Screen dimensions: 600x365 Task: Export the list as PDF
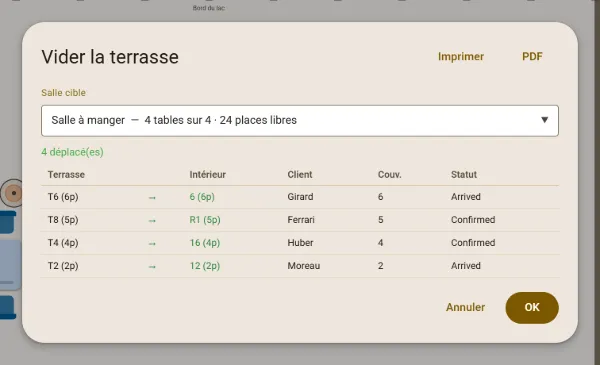pyautogui.click(x=532, y=57)
